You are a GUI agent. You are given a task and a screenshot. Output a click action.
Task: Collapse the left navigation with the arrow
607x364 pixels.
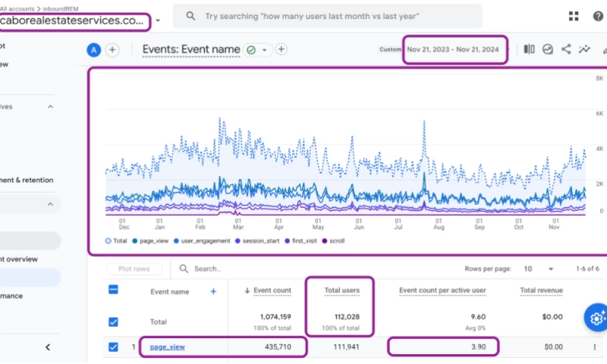pyautogui.click(x=48, y=347)
